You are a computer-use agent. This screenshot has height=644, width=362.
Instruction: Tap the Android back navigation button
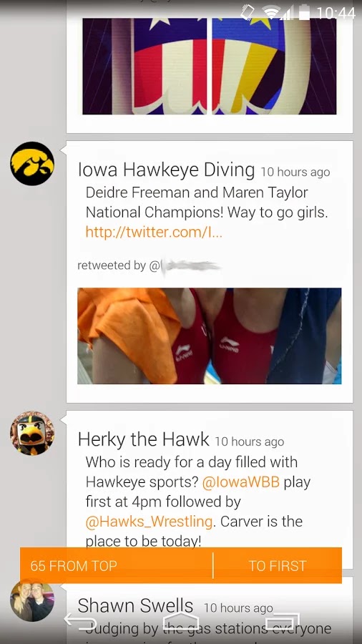80,622
